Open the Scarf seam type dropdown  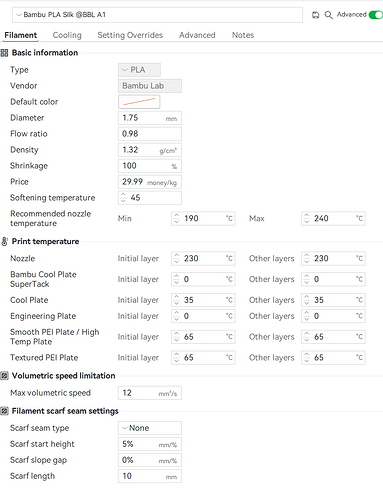150,428
